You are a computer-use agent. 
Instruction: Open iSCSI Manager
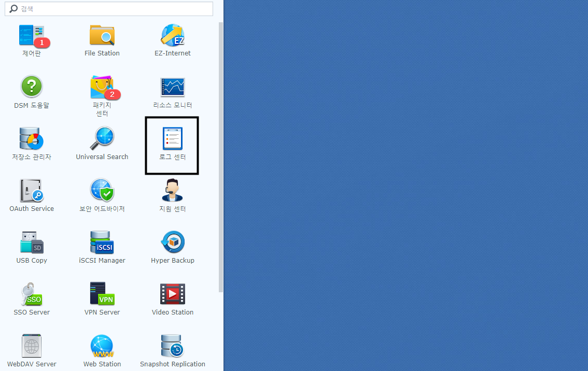pyautogui.click(x=102, y=242)
